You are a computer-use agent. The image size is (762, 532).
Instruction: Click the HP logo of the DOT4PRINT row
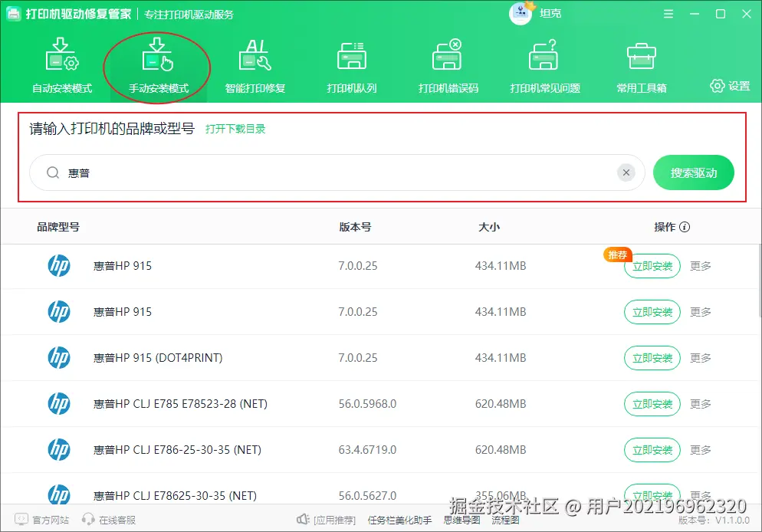[x=59, y=357]
